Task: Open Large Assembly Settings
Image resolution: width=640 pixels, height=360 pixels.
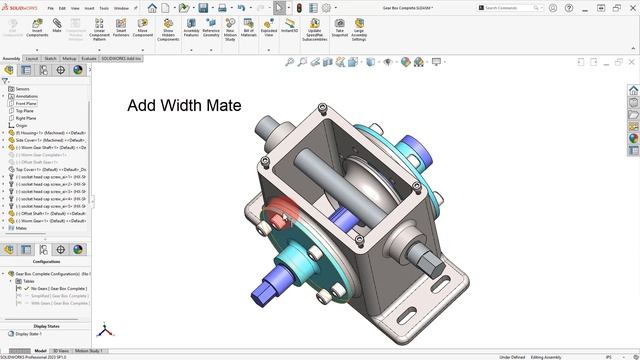Action: [x=359, y=29]
